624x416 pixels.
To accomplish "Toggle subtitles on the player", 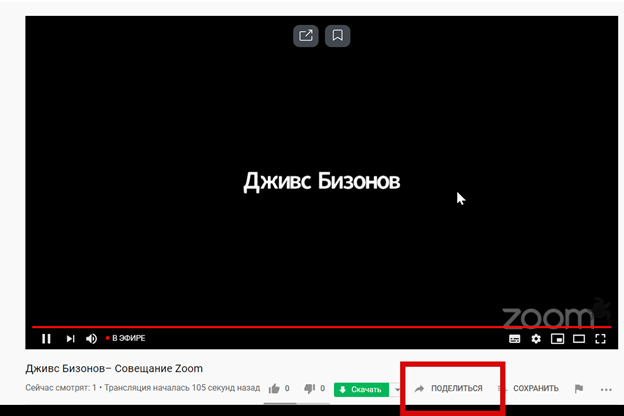I will click(514, 339).
